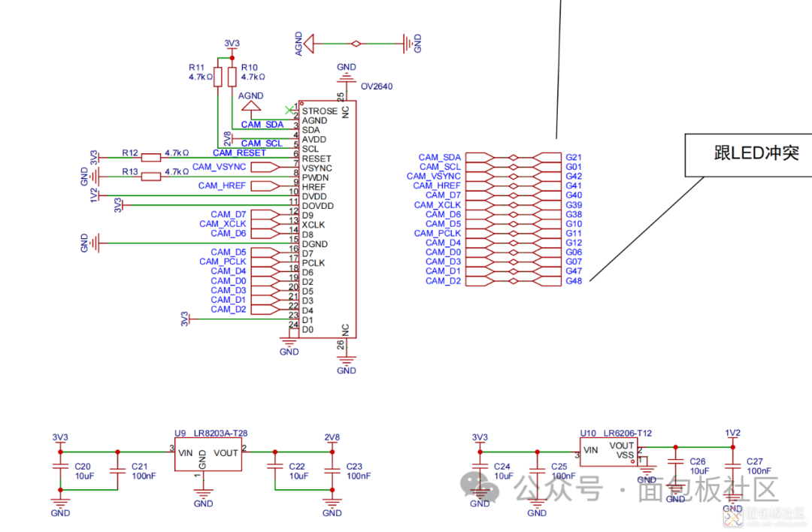Select the C27 100nF capacitor symbol

pyautogui.click(x=733, y=466)
